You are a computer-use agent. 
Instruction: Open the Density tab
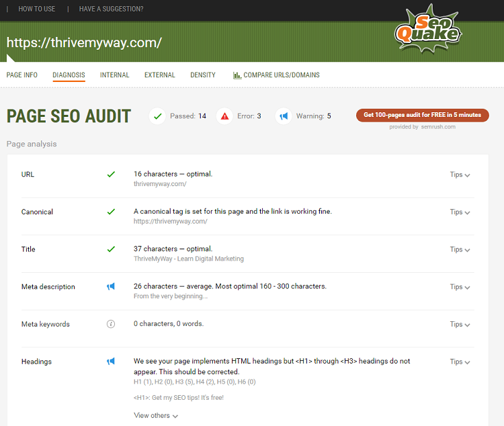(x=203, y=75)
